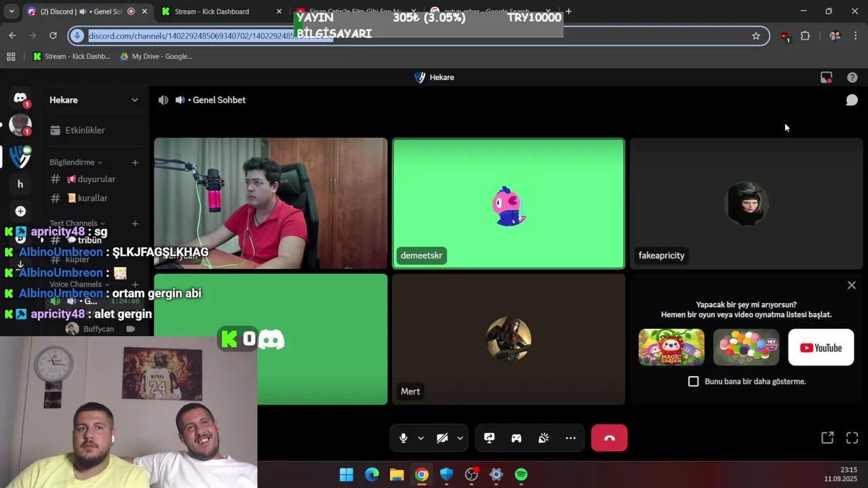
Task: Start an activity with the gamepad icon
Action: [516, 438]
